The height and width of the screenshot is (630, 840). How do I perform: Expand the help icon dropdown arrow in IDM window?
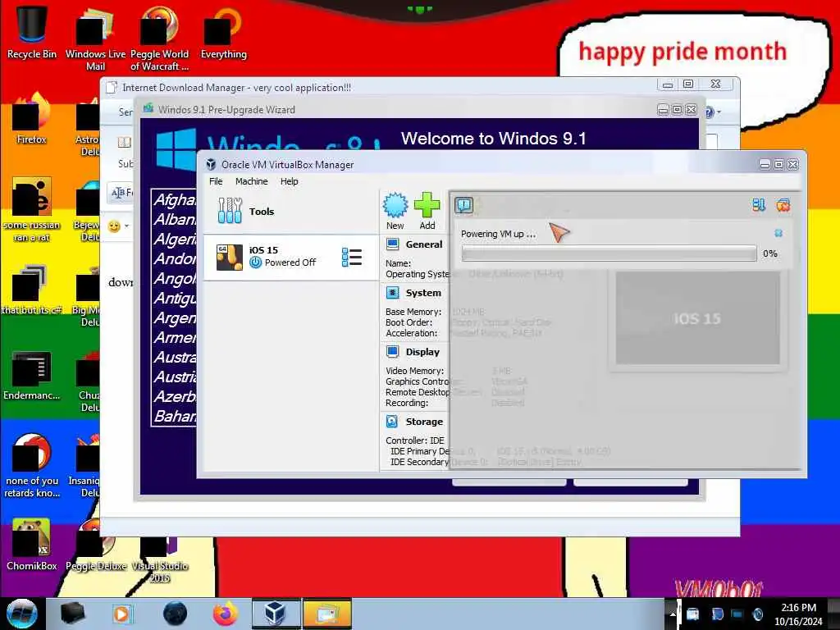coord(719,112)
